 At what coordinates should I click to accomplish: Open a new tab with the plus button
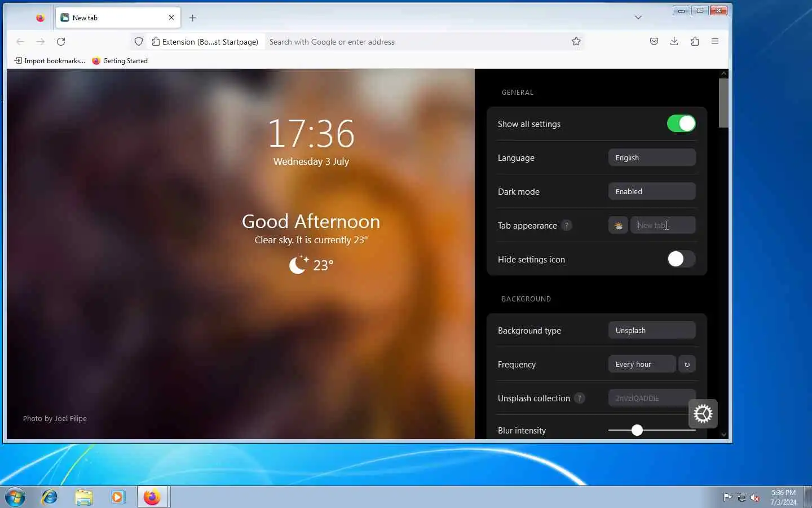pos(193,17)
